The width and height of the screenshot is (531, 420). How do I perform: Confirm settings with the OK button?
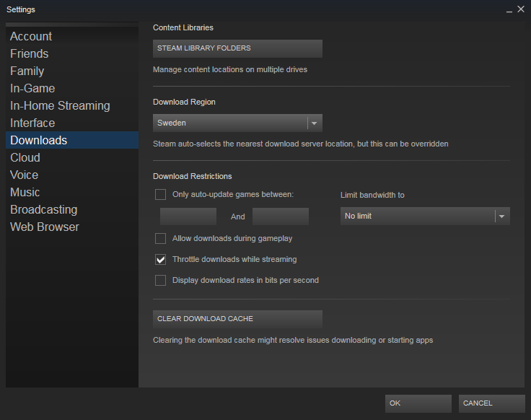tap(418, 403)
